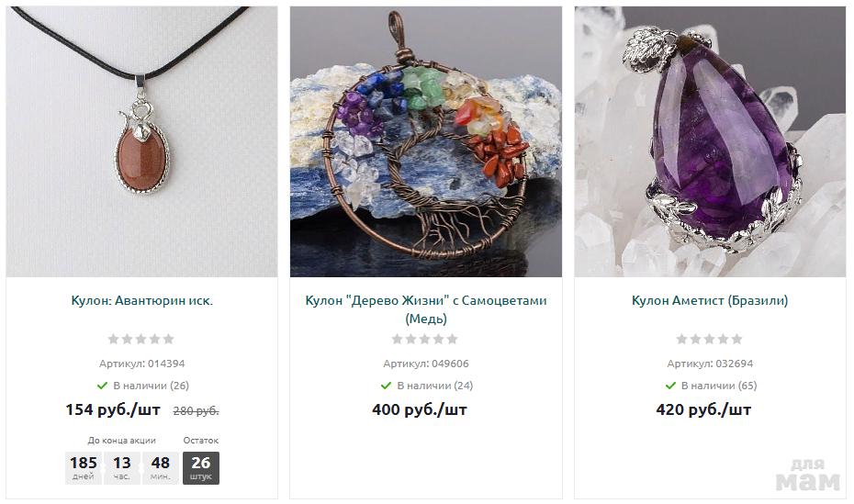Click green availability checkmark for article 014394
This screenshot has width=854, height=504.
point(102,386)
